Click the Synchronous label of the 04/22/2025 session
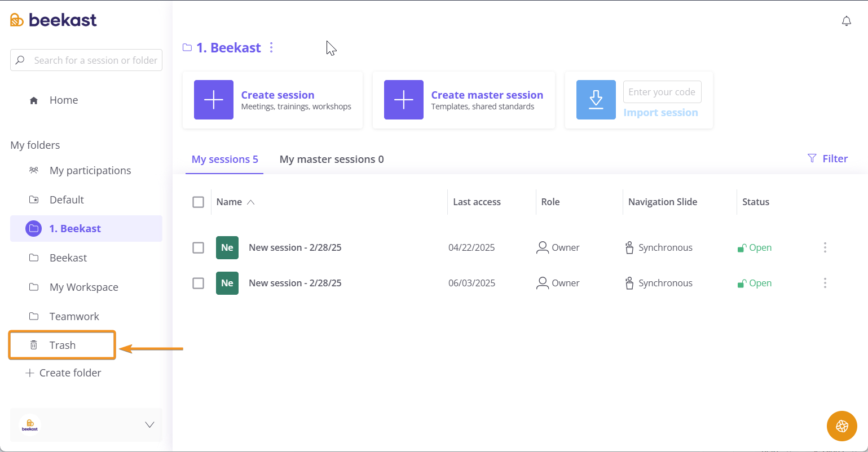Image resolution: width=868 pixels, height=452 pixels. coord(666,247)
